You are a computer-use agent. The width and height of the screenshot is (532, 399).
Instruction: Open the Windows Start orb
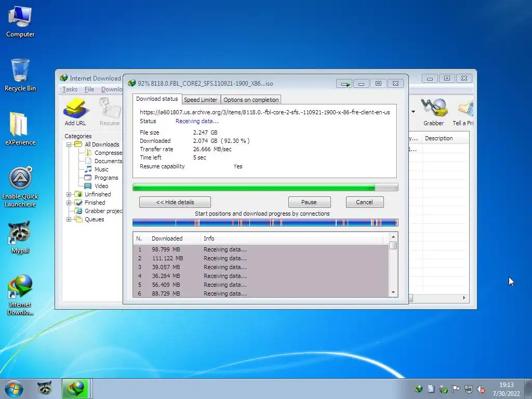coord(14,389)
